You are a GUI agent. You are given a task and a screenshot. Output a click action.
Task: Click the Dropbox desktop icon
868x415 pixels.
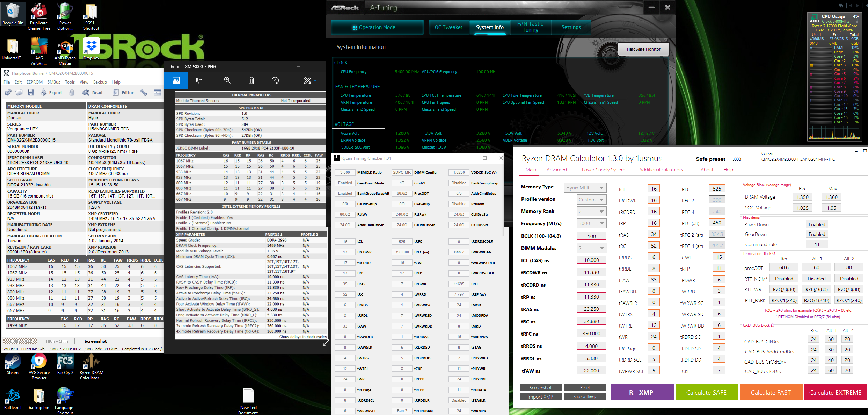tap(91, 49)
